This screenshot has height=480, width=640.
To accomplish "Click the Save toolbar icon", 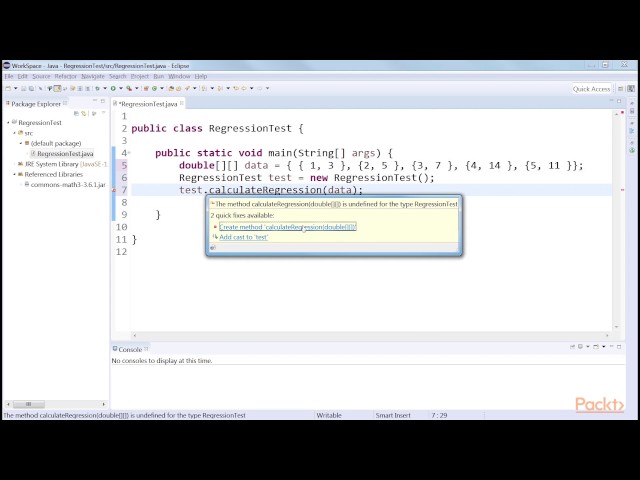I will point(23,88).
